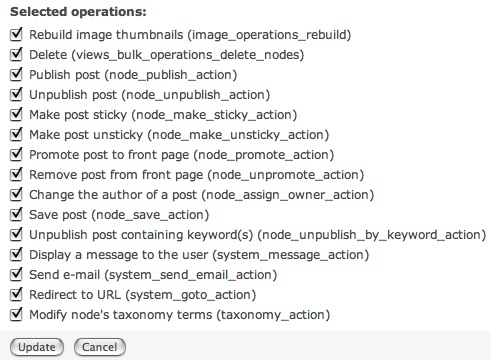This screenshot has width=491, height=360.
Task: Toggle Unpublish post (node_unpublish_action) checkbox
Action: [x=16, y=95]
